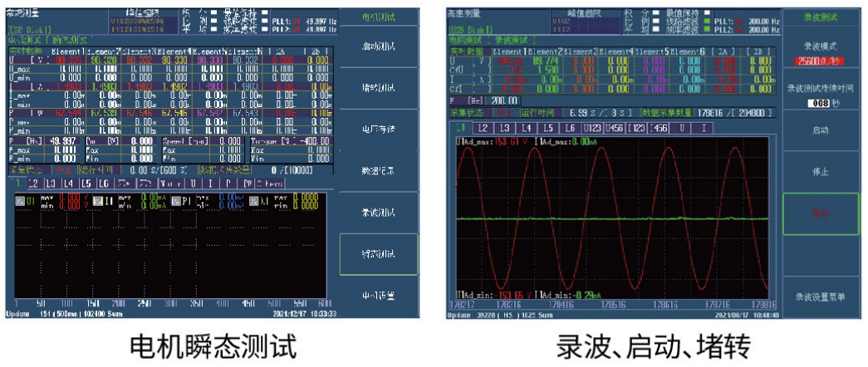Change the 录波模式 value 25600点/秒

[x=820, y=61]
